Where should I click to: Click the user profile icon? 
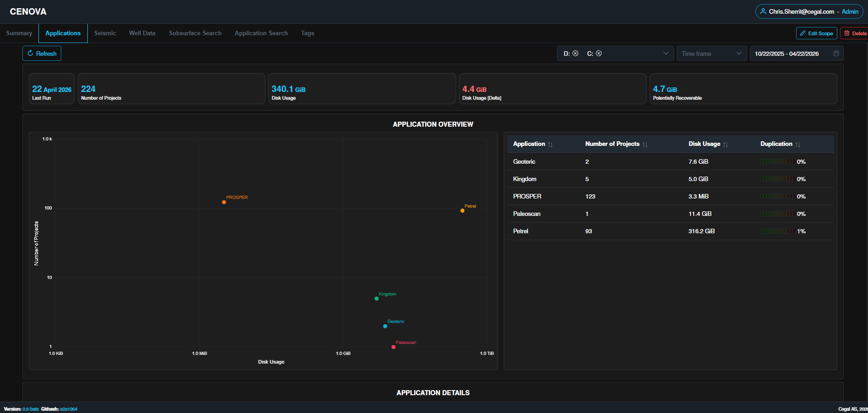[x=763, y=11]
